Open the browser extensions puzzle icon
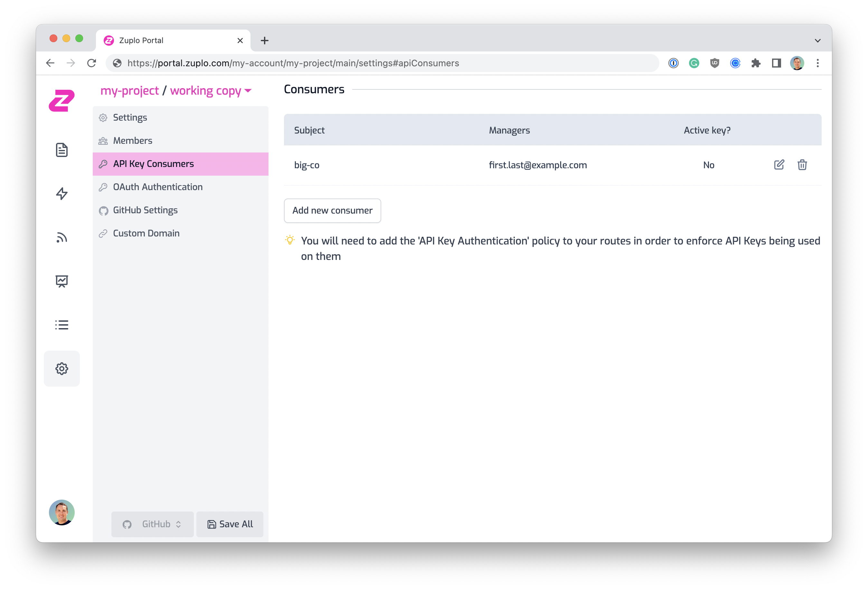 point(756,63)
